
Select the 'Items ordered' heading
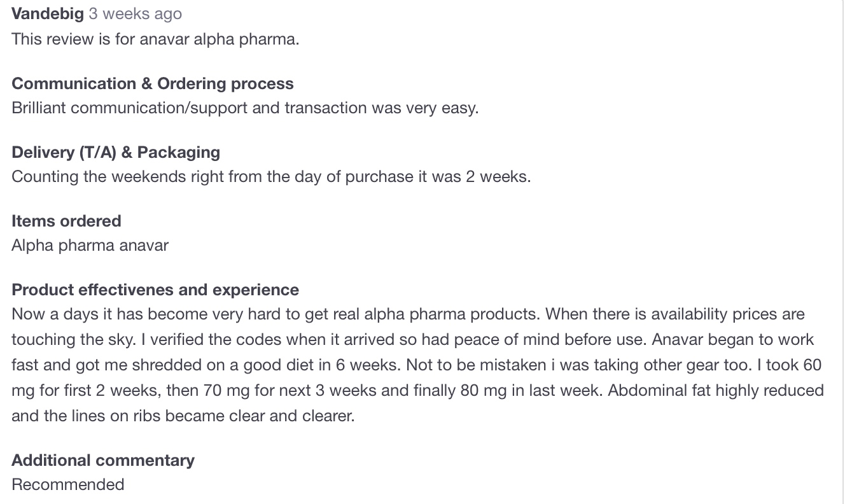pos(66,221)
